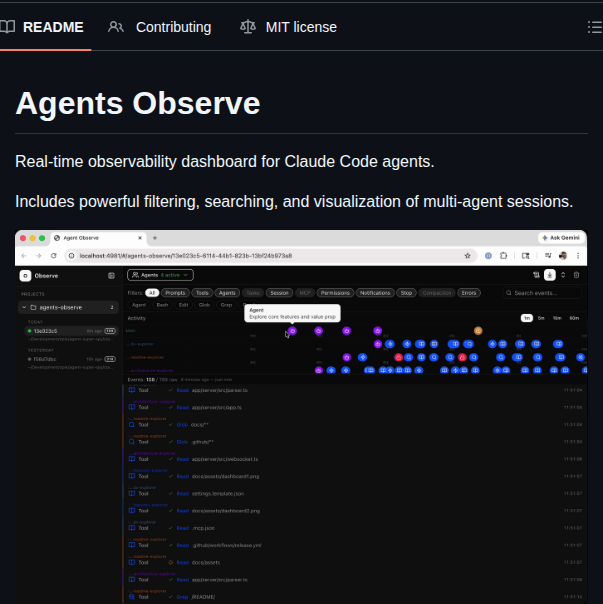603x604 pixels.
Task: Click the new tab plus icon
Action: click(155, 238)
